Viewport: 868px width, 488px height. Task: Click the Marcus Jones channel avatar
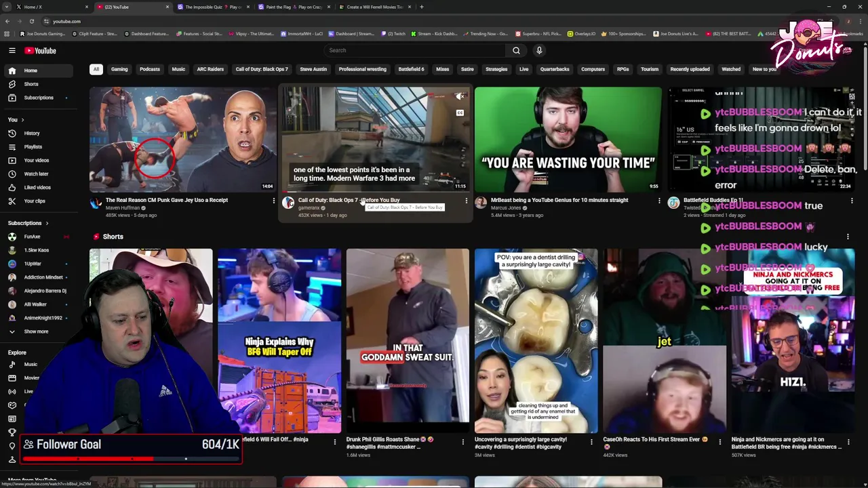click(481, 203)
